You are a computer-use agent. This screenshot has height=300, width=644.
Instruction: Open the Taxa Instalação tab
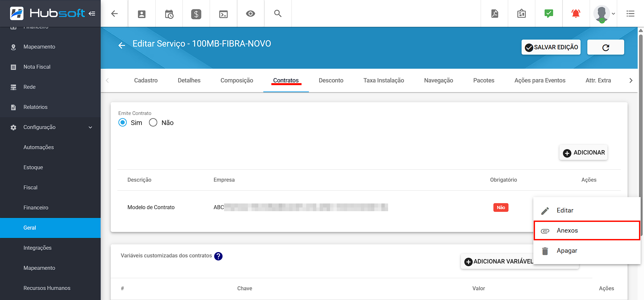(x=384, y=80)
